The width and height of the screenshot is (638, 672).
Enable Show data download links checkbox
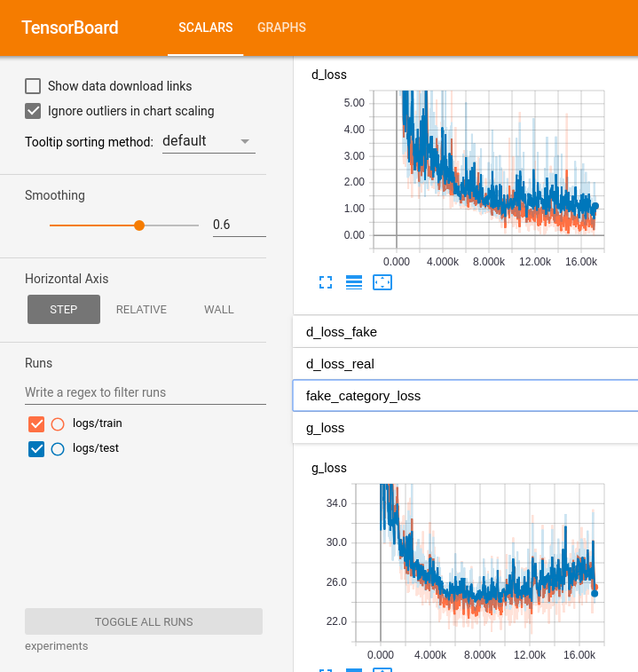point(33,86)
